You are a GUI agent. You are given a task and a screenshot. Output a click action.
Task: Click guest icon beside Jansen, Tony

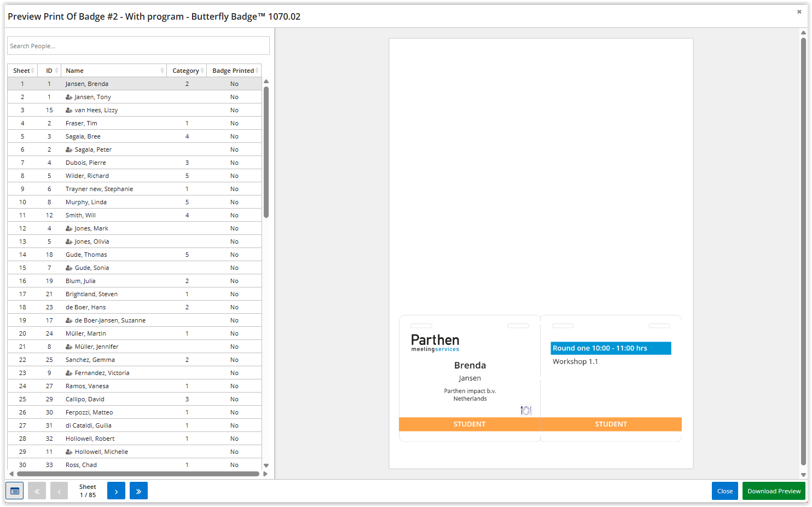coord(69,97)
